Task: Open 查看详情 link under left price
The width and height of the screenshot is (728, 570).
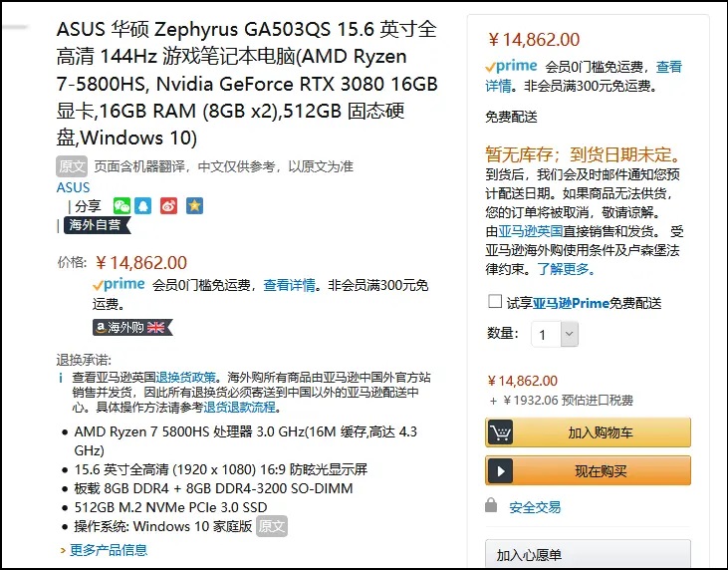Action: [289, 285]
